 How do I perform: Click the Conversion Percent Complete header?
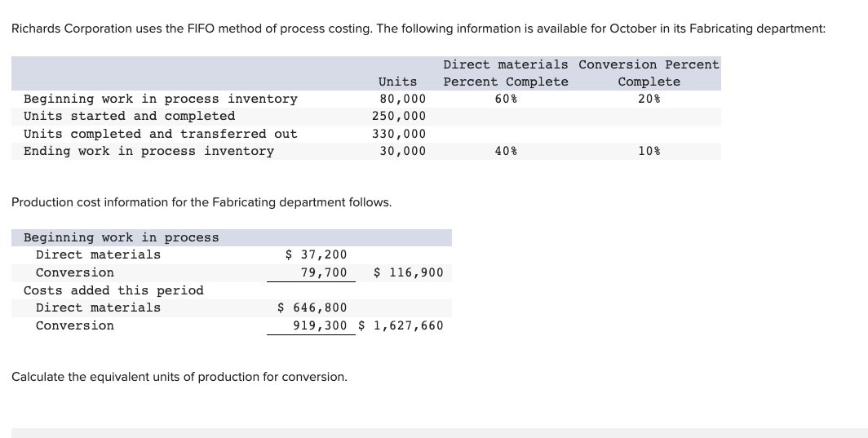tap(649, 73)
